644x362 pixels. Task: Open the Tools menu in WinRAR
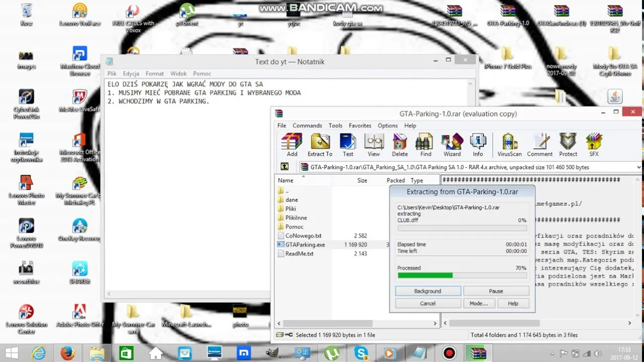(336, 126)
